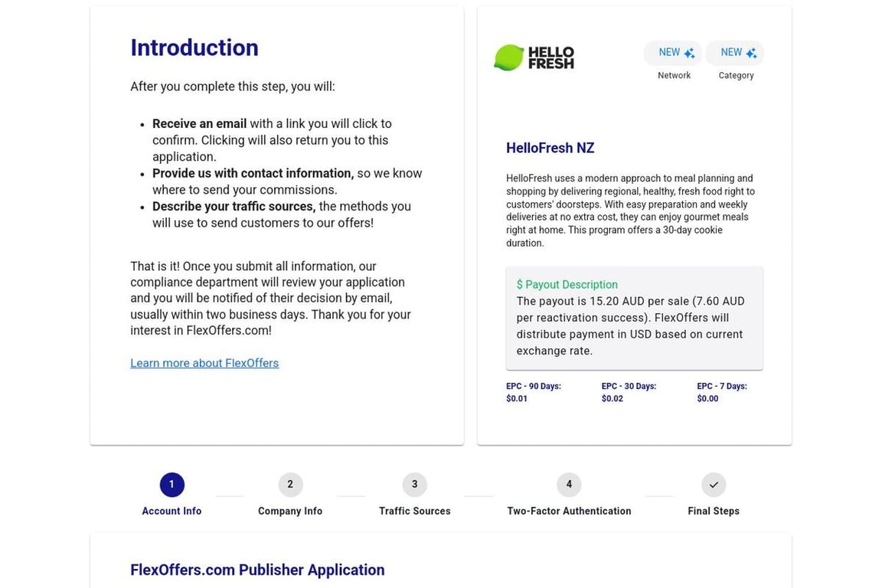Click the EPC - 90 Days value $0.01
This screenshot has height=588, width=882.
click(517, 398)
